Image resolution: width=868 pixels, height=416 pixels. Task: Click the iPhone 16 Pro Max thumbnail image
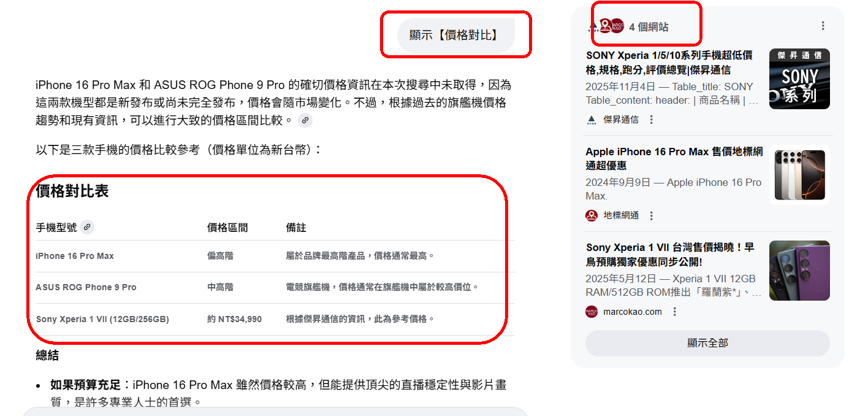[x=799, y=175]
